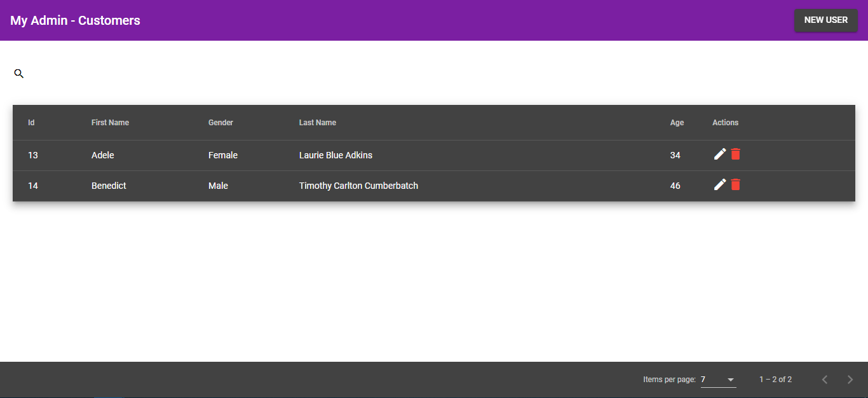Go to next page arrow
This screenshot has height=398, width=868.
850,380
